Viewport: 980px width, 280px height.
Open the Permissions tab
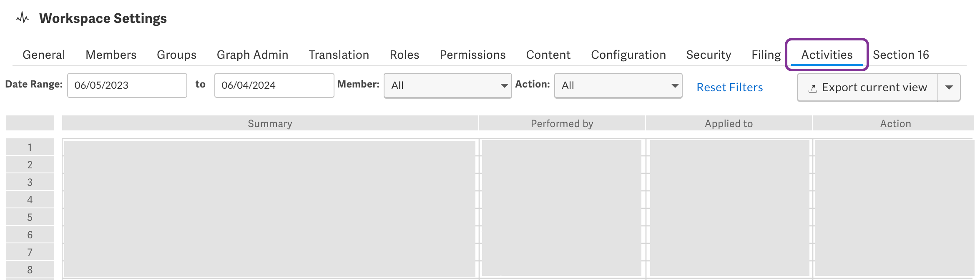point(472,55)
